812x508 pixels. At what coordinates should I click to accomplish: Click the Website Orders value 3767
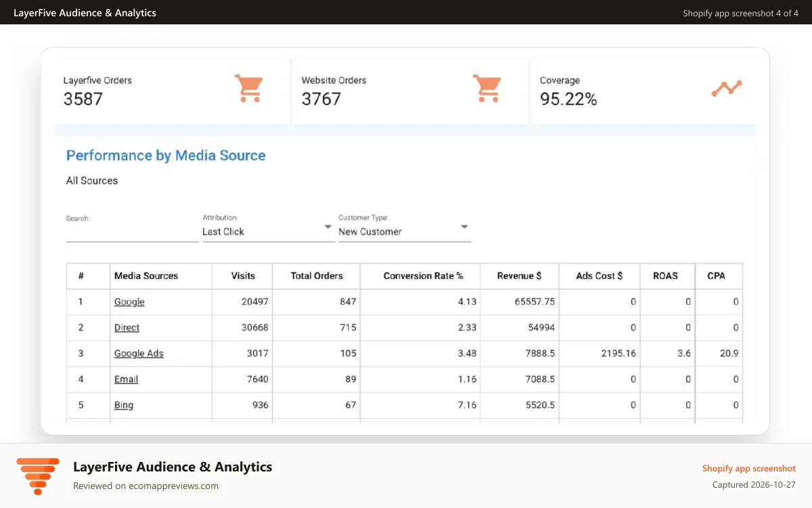point(321,99)
